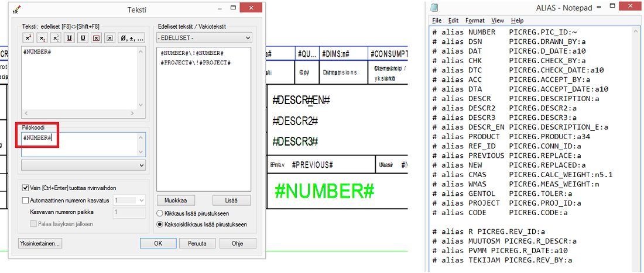Viewport: 644px width, 273px height.
Task: Click alias PRODUCT line in Notepad
Action: pyautogui.click(x=511, y=137)
